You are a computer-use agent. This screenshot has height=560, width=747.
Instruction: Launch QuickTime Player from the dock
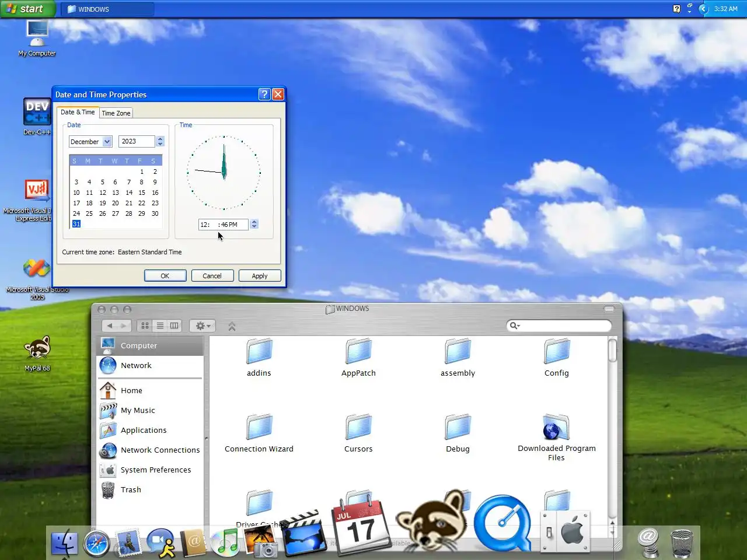pos(502,523)
